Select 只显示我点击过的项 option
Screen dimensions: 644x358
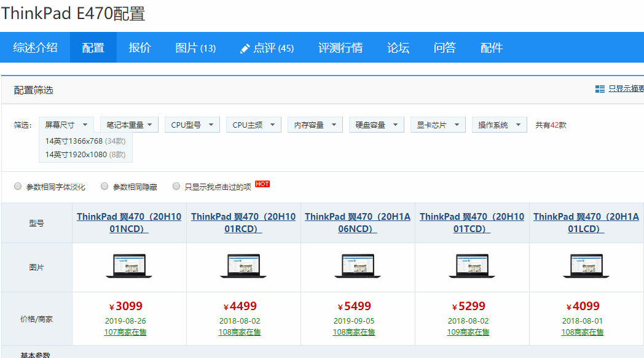[176, 186]
